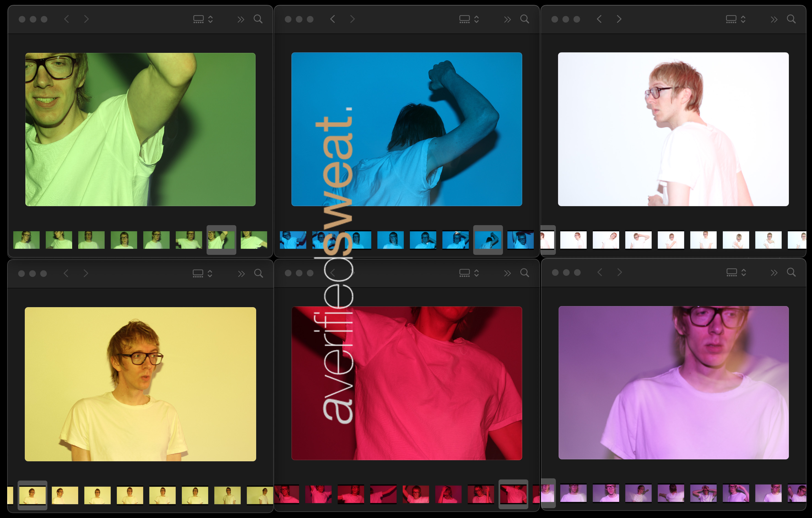Show more toolbar items in green photo window
This screenshot has width=812, height=518.
tap(240, 20)
